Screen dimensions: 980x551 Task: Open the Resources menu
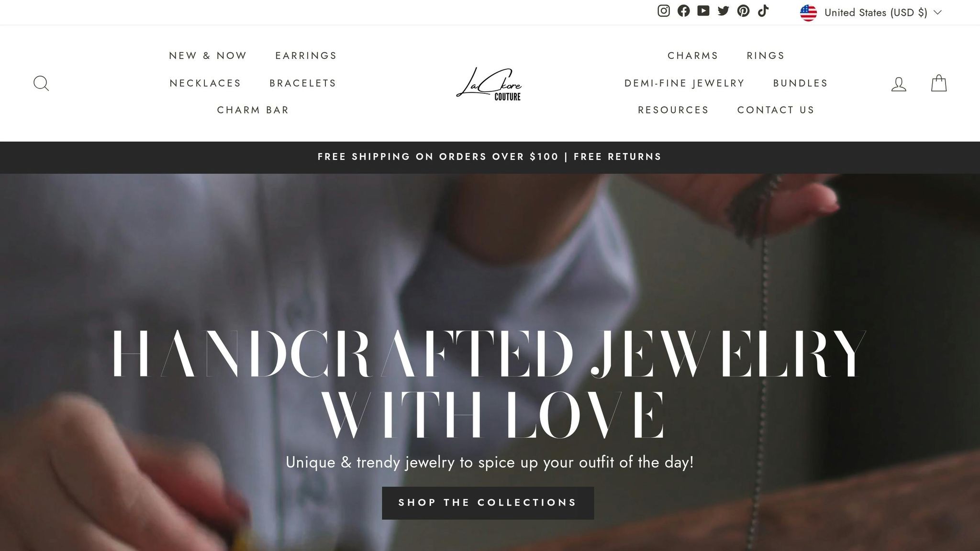click(x=673, y=110)
